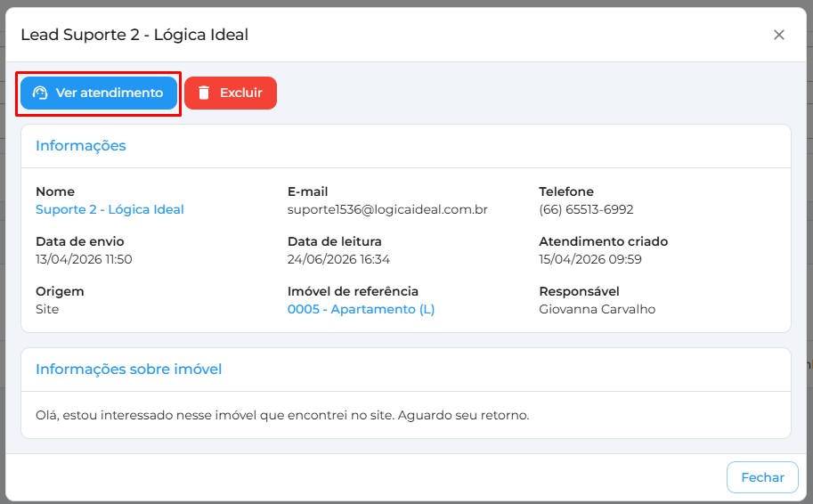Select the Atendimento criado date value

click(x=590, y=259)
